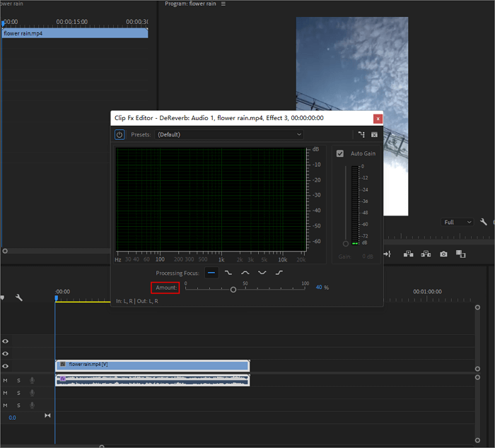Open the Program flower rain panel menu
This screenshot has height=448, width=495.
click(x=223, y=4)
